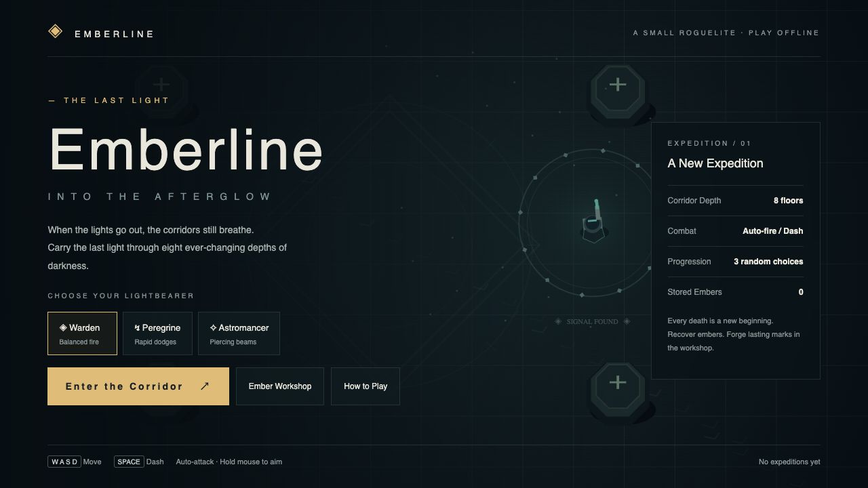The width and height of the screenshot is (868, 488).
Task: Click the 'SIGNAL FOUND' label
Action: (593, 321)
